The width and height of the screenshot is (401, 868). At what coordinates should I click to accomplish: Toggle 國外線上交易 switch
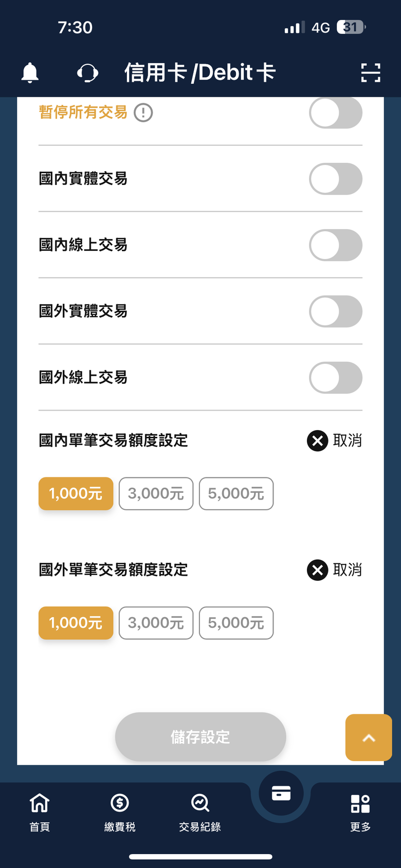click(336, 378)
